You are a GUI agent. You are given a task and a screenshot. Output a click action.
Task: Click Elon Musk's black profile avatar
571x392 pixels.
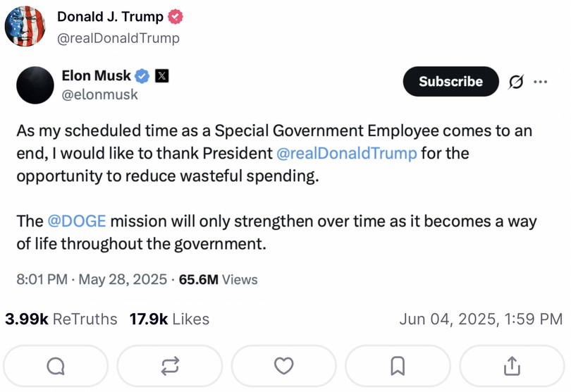coord(35,85)
